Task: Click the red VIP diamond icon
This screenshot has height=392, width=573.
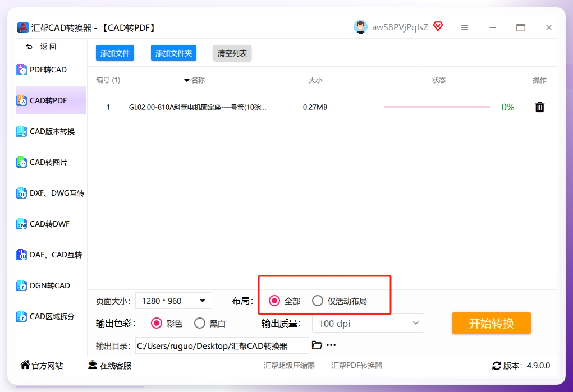Action: coord(438,26)
